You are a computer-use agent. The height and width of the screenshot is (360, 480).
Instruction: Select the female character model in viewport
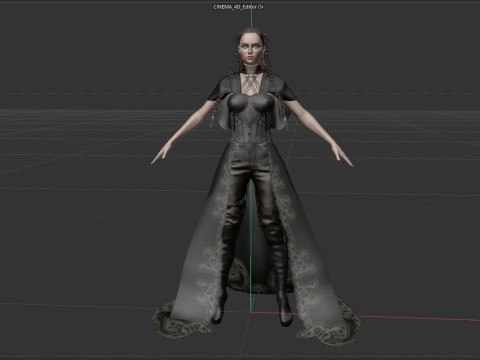(x=252, y=187)
